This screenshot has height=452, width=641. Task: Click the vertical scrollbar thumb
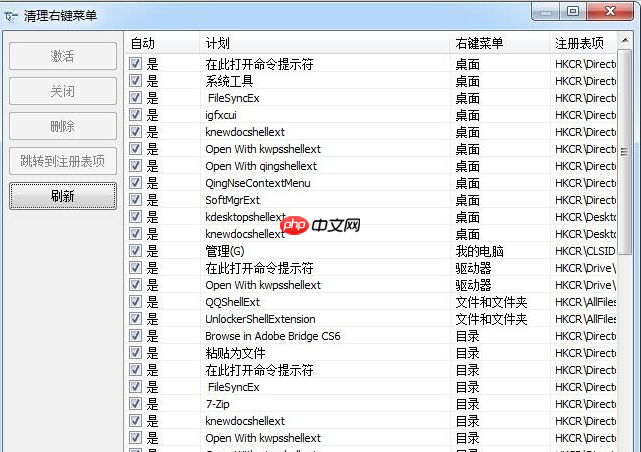click(625, 152)
